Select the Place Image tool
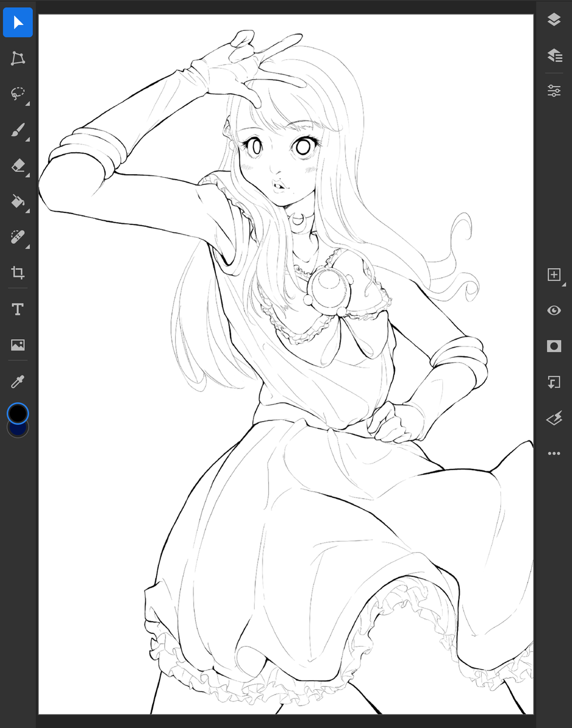The height and width of the screenshot is (728, 572). coord(18,345)
